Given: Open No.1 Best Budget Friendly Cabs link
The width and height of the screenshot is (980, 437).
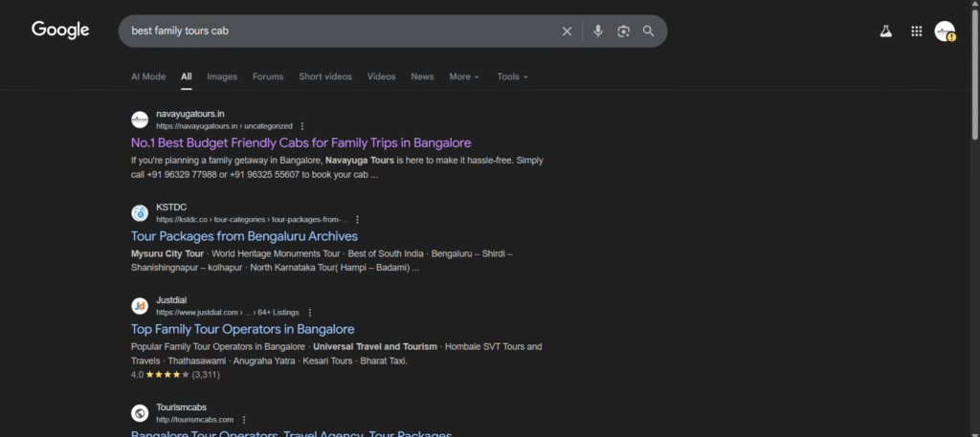Looking at the screenshot, I should click(x=301, y=142).
